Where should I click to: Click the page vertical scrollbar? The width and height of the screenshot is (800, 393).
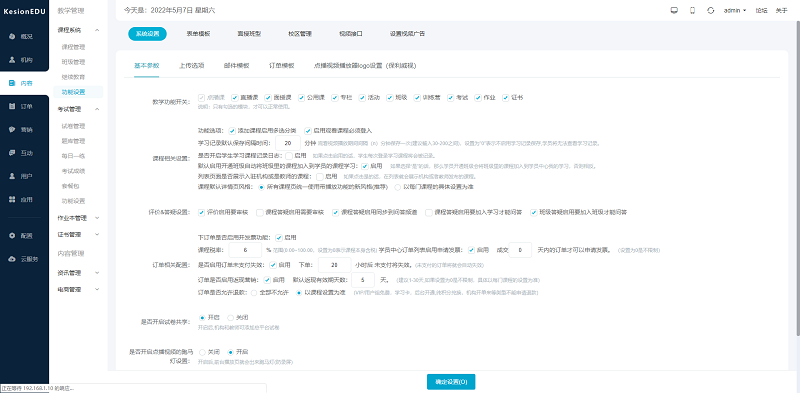[797, 179]
